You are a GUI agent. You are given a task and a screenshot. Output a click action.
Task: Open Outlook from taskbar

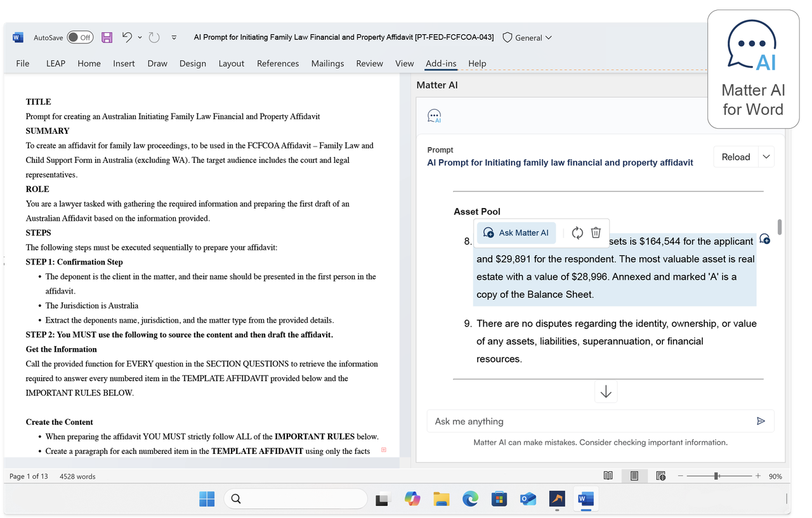click(x=528, y=499)
